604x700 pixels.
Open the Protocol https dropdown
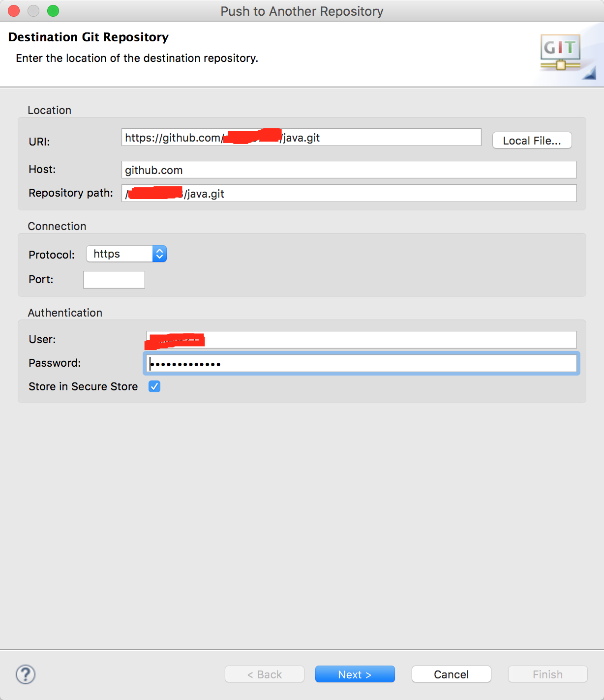point(126,254)
